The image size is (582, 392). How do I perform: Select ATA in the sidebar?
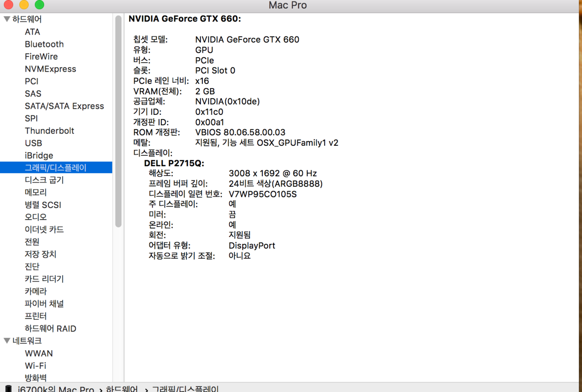[32, 32]
